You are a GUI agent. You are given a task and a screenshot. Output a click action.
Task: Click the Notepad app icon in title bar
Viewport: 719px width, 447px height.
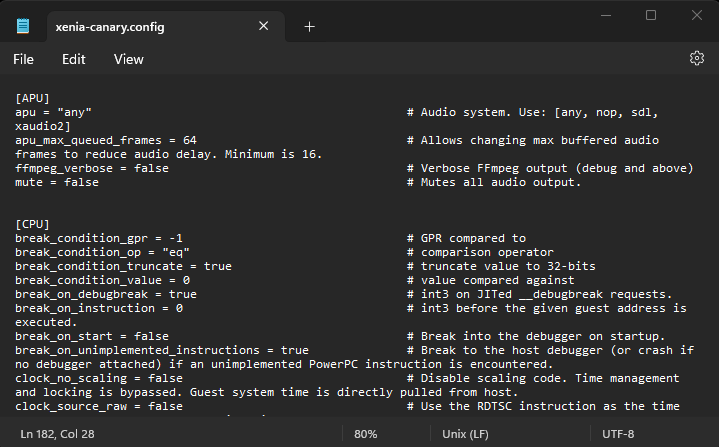click(x=23, y=26)
